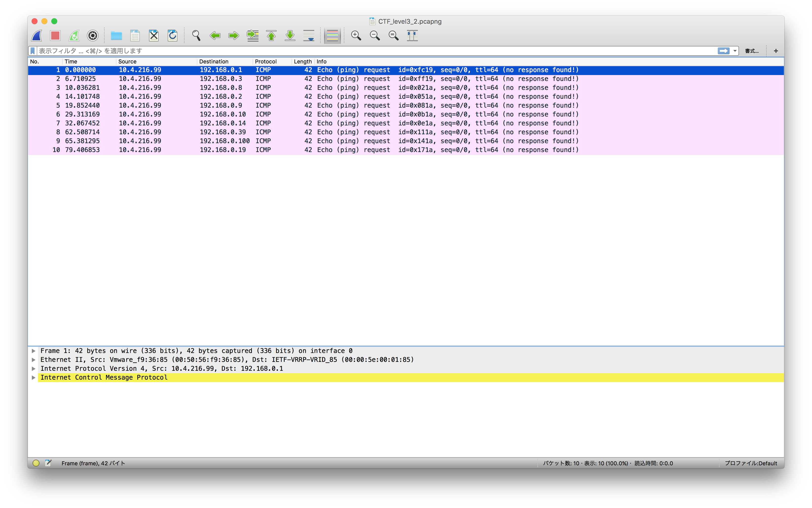Close the current capture file
The width and height of the screenshot is (812, 508).
(x=154, y=36)
